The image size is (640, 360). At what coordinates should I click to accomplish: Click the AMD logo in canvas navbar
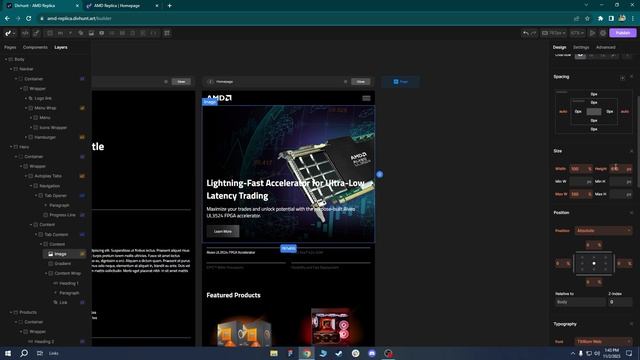click(220, 98)
